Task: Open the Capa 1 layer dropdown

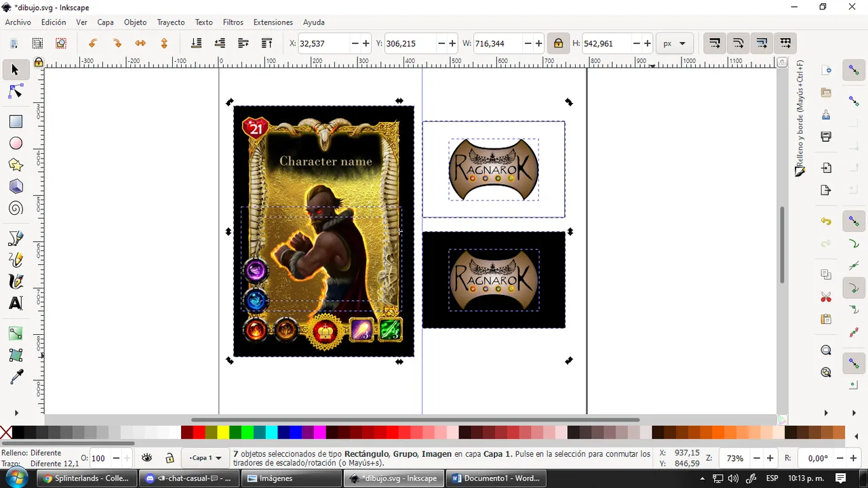Action: (x=205, y=458)
